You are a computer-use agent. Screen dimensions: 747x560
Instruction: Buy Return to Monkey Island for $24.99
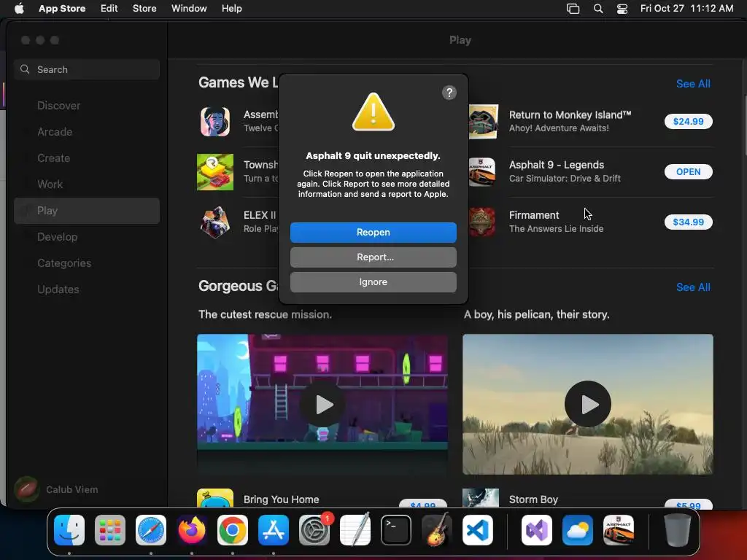[688, 122]
